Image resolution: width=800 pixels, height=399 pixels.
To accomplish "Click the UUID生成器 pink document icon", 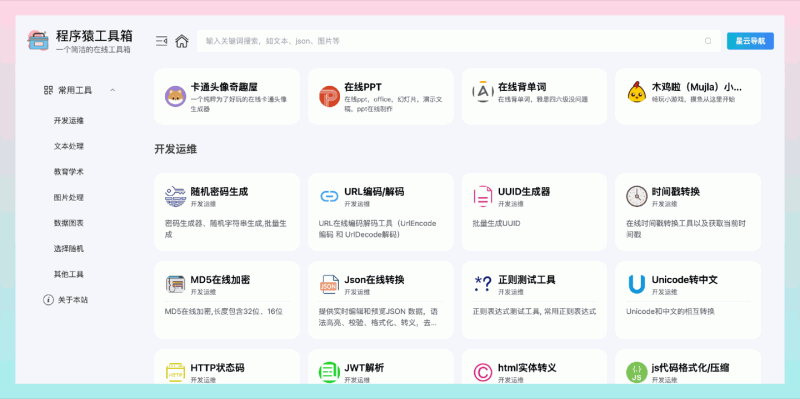I will pyautogui.click(x=483, y=196).
